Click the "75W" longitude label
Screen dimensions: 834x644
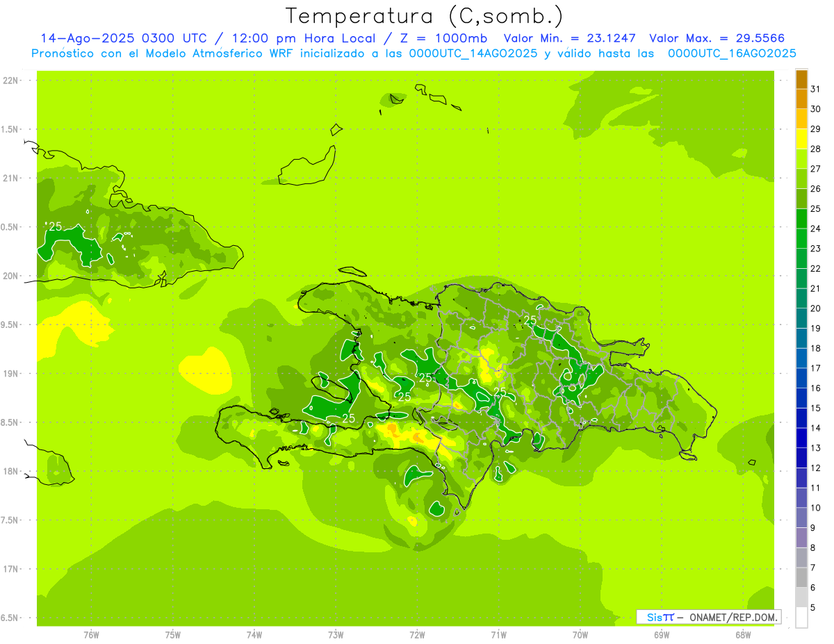click(173, 634)
